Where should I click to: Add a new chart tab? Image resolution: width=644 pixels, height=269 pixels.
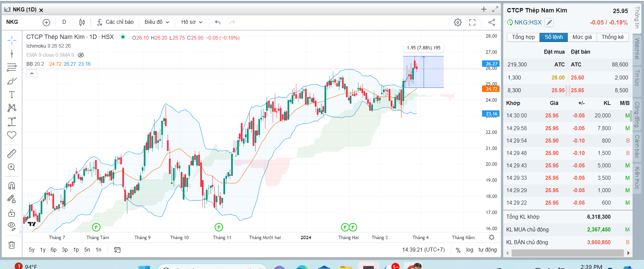point(484,9)
